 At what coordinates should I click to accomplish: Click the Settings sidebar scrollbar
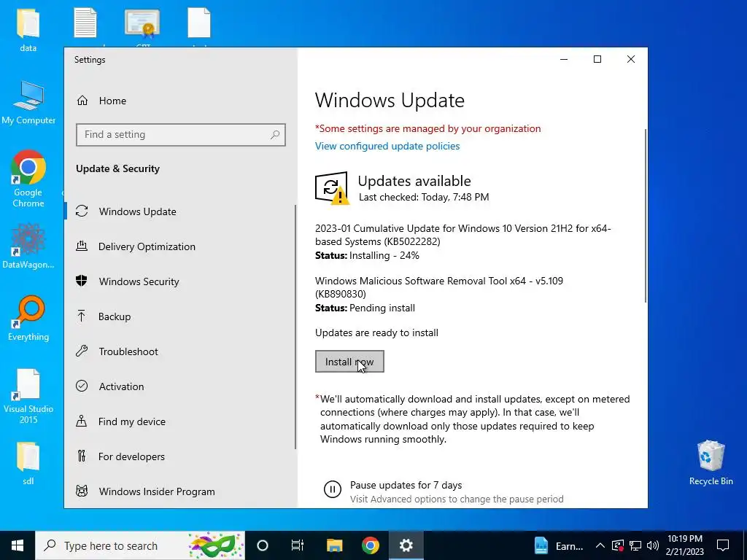click(295, 327)
